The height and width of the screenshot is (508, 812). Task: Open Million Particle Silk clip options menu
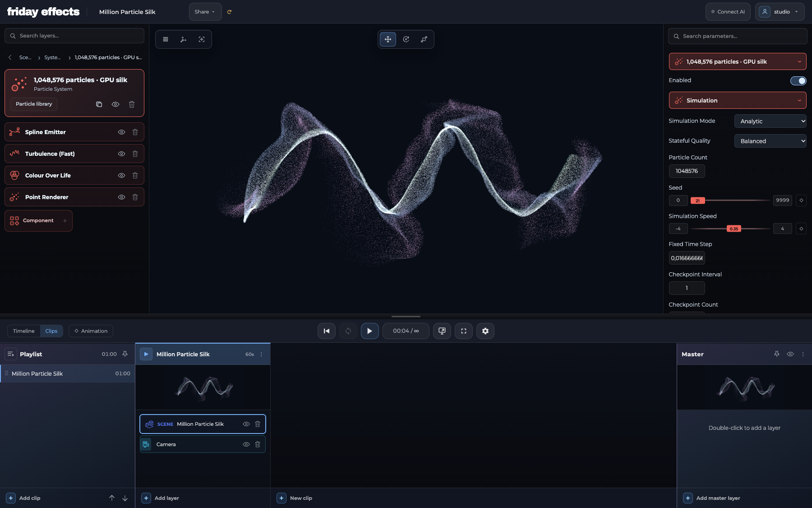[261, 354]
